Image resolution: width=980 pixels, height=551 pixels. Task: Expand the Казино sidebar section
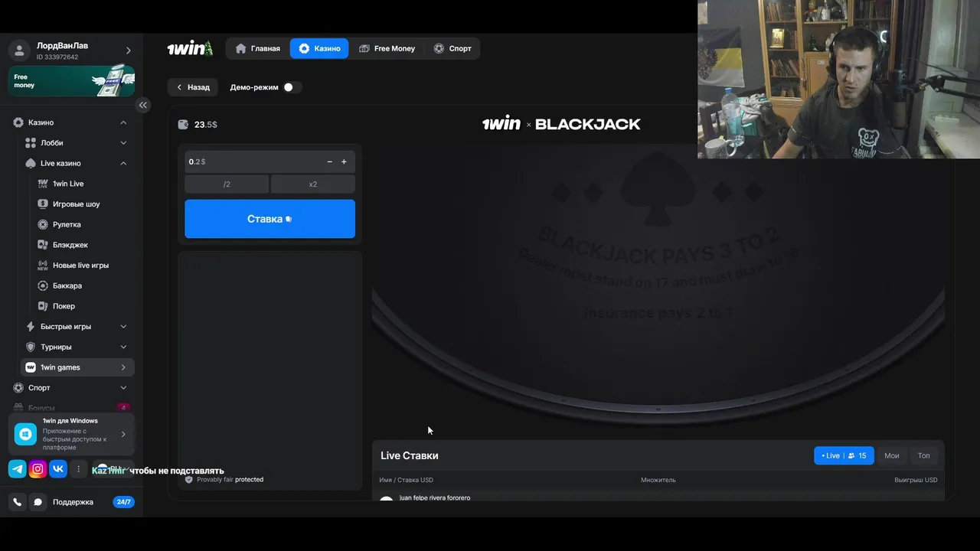click(x=123, y=122)
